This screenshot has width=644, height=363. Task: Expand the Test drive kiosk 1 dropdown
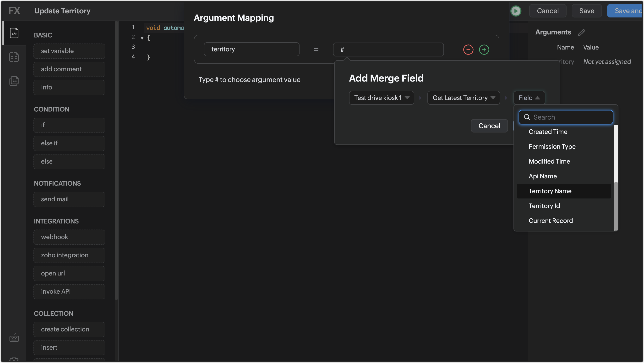(x=381, y=98)
